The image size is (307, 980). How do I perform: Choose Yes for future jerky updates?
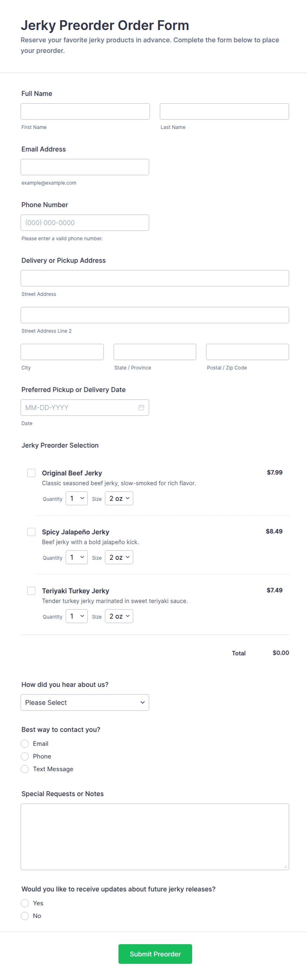pyautogui.click(x=25, y=903)
